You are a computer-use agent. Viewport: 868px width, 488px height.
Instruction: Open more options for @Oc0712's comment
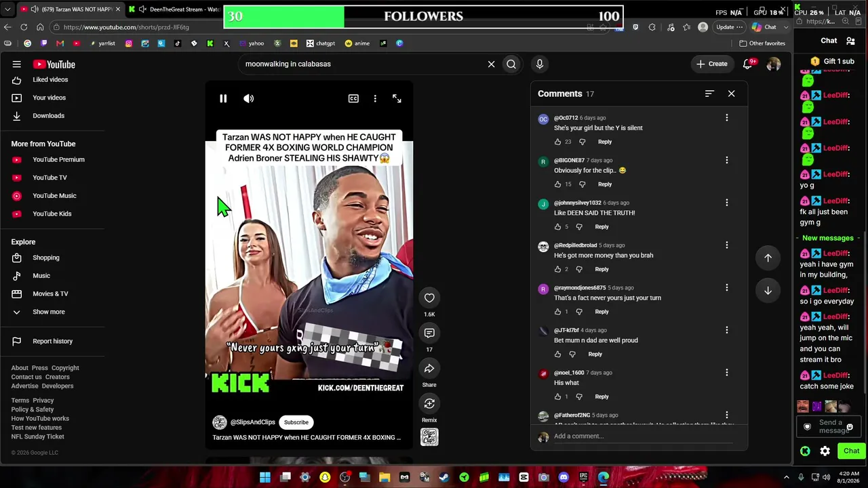[x=727, y=118]
